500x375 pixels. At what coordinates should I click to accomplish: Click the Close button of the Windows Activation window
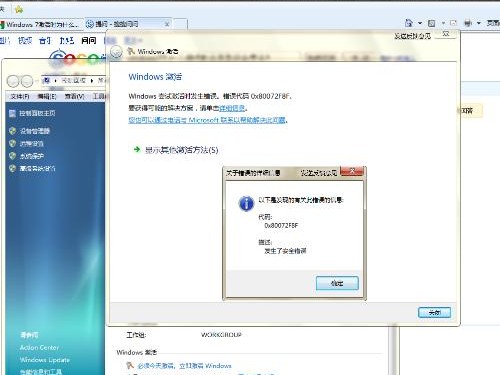pyautogui.click(x=434, y=313)
